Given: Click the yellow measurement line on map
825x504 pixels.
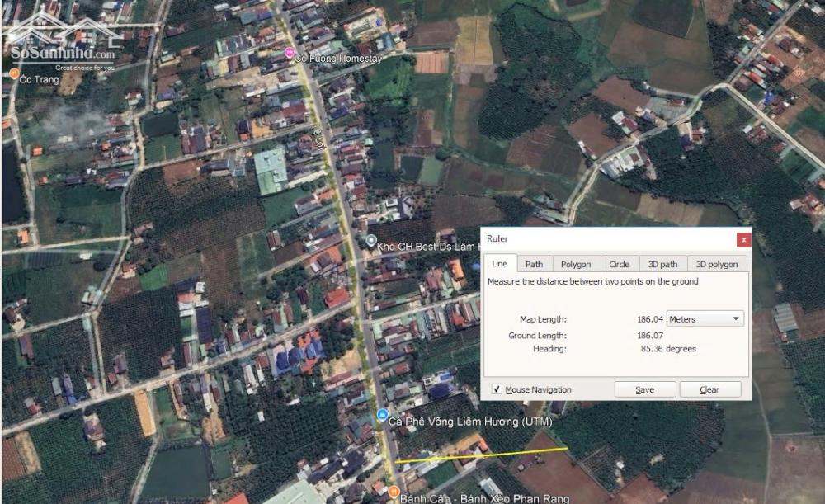Looking at the screenshot, I should pyautogui.click(x=482, y=455).
